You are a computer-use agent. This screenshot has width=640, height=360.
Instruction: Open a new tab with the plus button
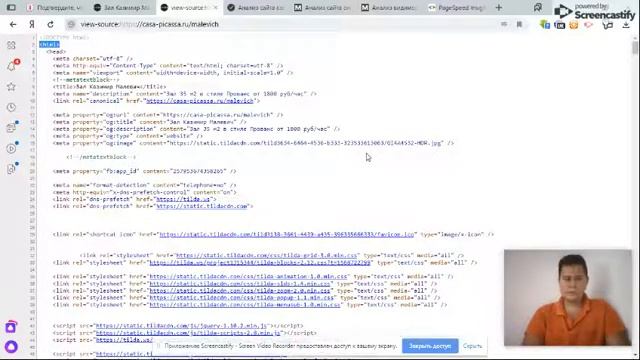[499, 7]
